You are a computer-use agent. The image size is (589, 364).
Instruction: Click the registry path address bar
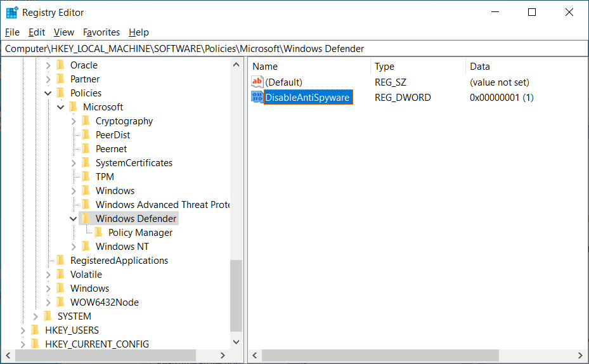coord(294,49)
